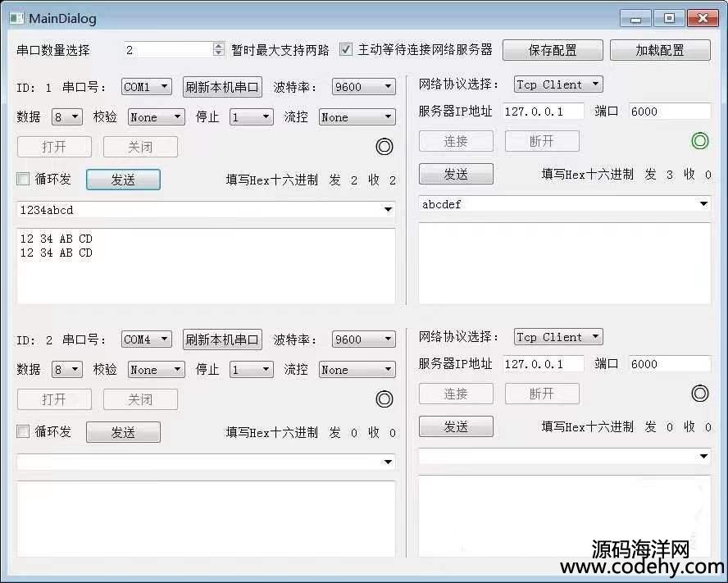Viewport: 728px width, 583px height.
Task: Open ID 1 Tcp Client protocol dropdown
Action: pos(558,84)
